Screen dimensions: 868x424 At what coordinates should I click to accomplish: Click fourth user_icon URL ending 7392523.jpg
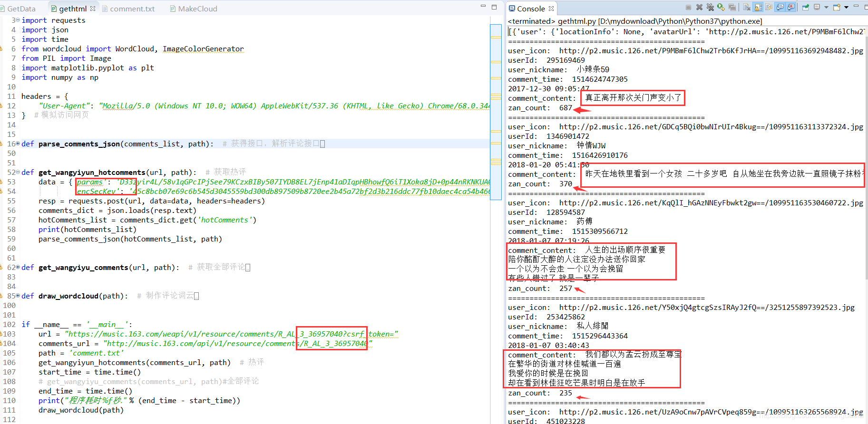[x=707, y=308]
